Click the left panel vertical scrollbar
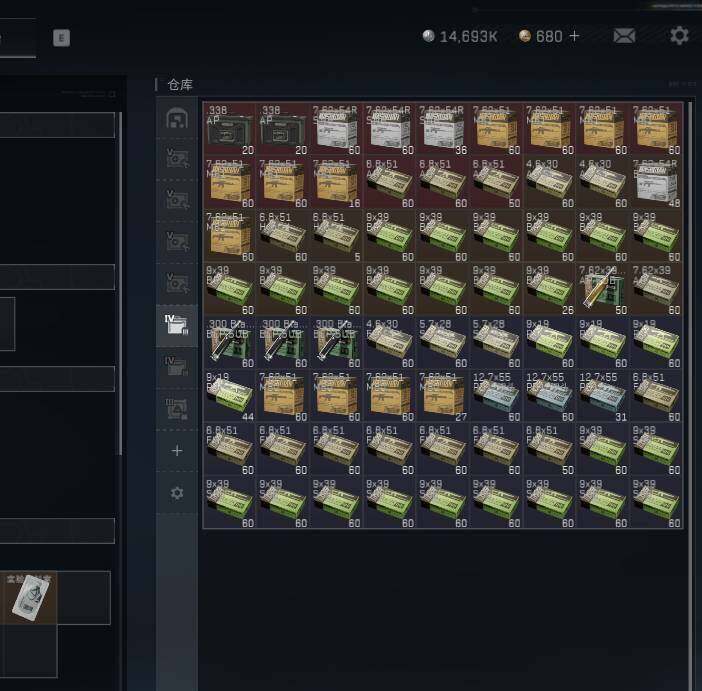 (120, 283)
